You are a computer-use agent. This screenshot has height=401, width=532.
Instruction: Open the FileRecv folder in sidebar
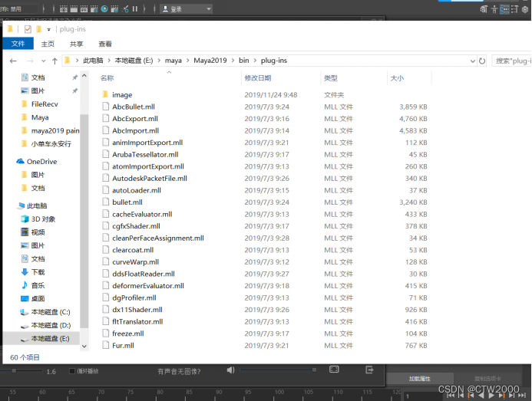pos(45,104)
